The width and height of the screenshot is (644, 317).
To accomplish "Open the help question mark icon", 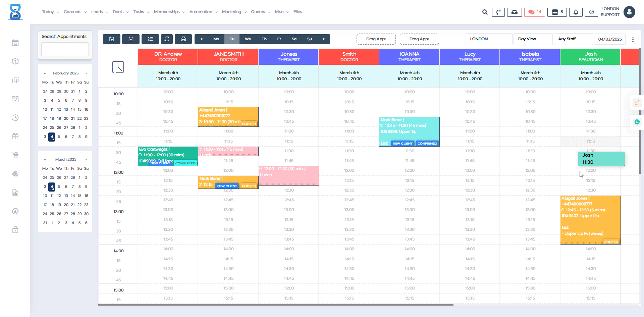I will pos(591,12).
